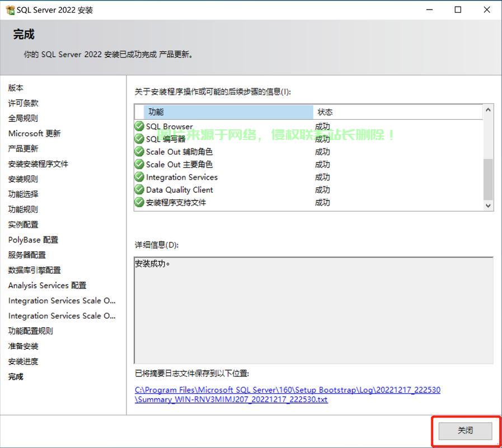Select the SQL Browser row text
The height and width of the screenshot is (448, 502).
[170, 127]
